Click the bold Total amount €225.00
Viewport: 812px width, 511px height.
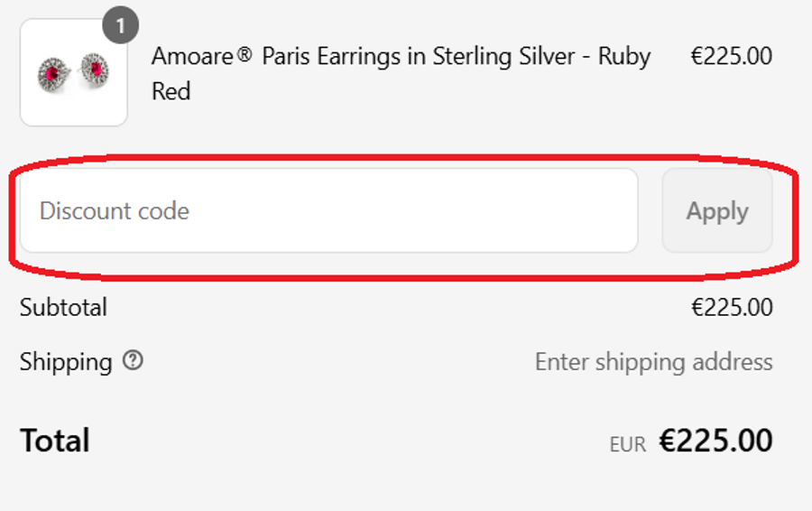(x=715, y=441)
